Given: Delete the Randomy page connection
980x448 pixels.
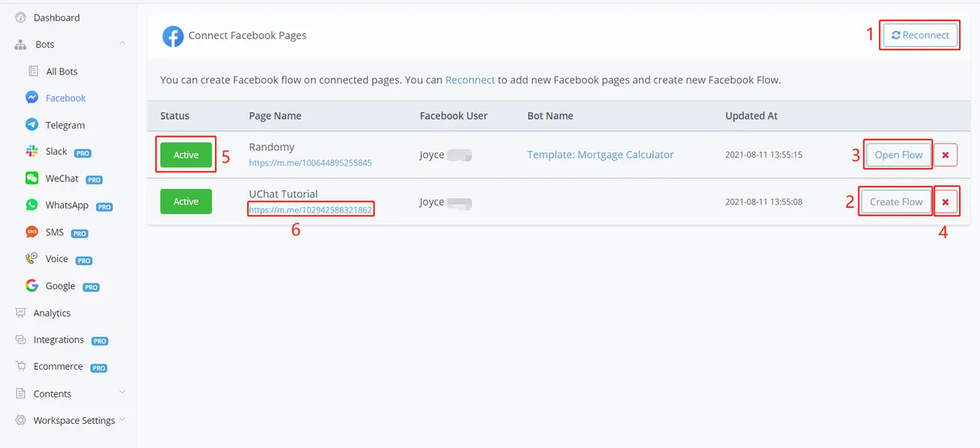Looking at the screenshot, I should click(945, 155).
